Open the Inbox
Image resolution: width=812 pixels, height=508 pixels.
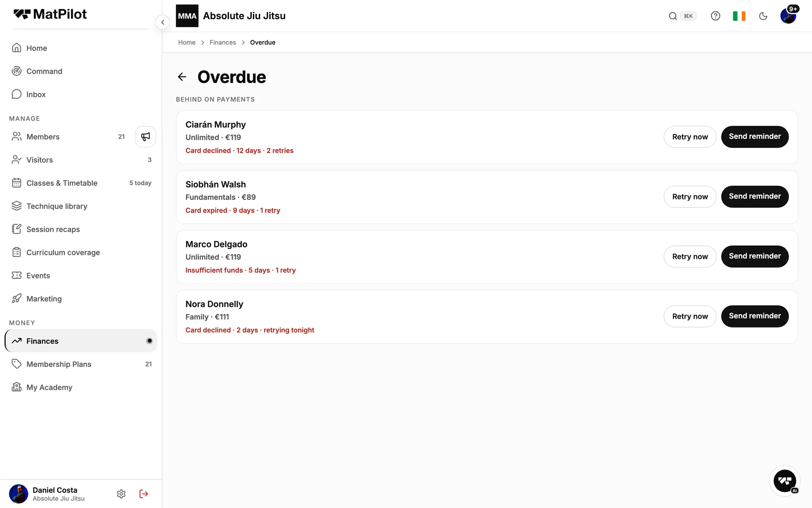point(81,94)
